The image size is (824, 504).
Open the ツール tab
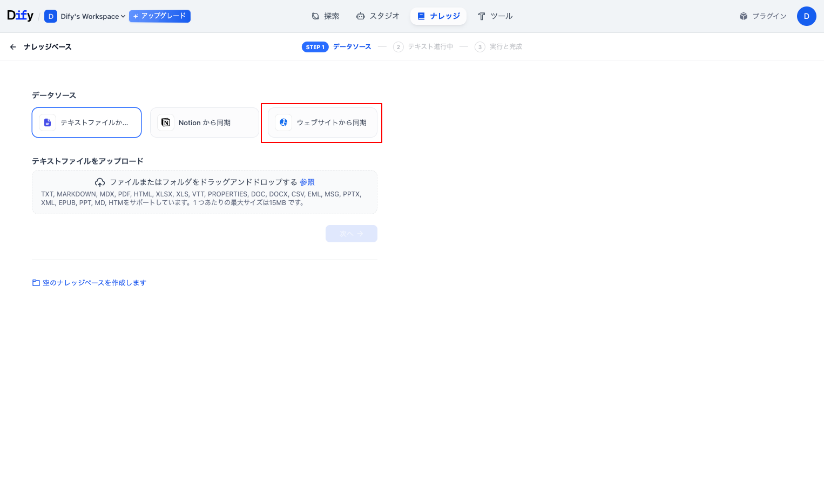(x=495, y=16)
